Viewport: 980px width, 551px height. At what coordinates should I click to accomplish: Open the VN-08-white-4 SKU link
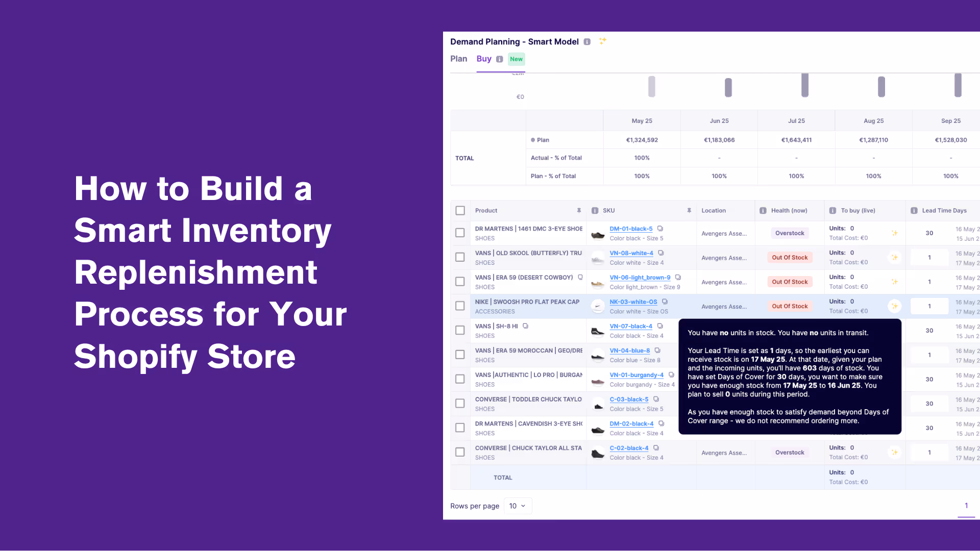tap(631, 253)
